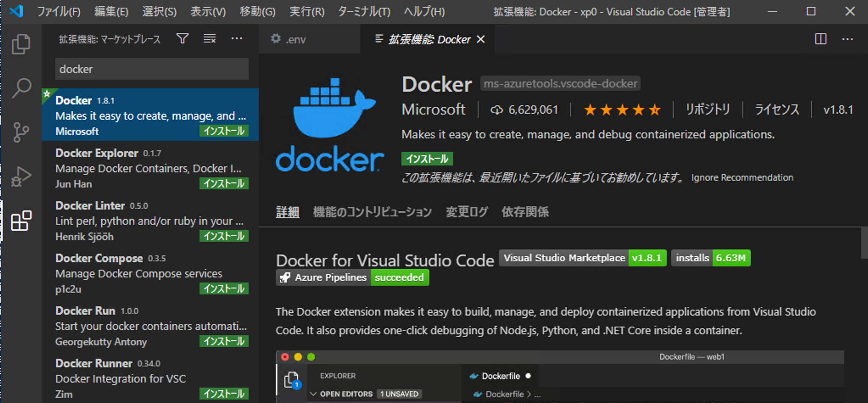Open the Search view in activity bar

click(x=21, y=88)
